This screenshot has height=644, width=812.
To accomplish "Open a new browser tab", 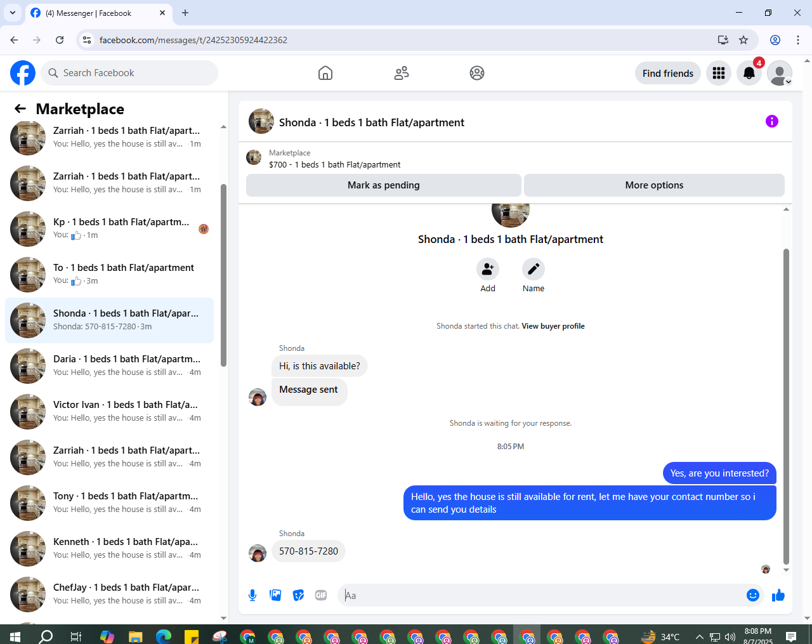I will tap(185, 13).
